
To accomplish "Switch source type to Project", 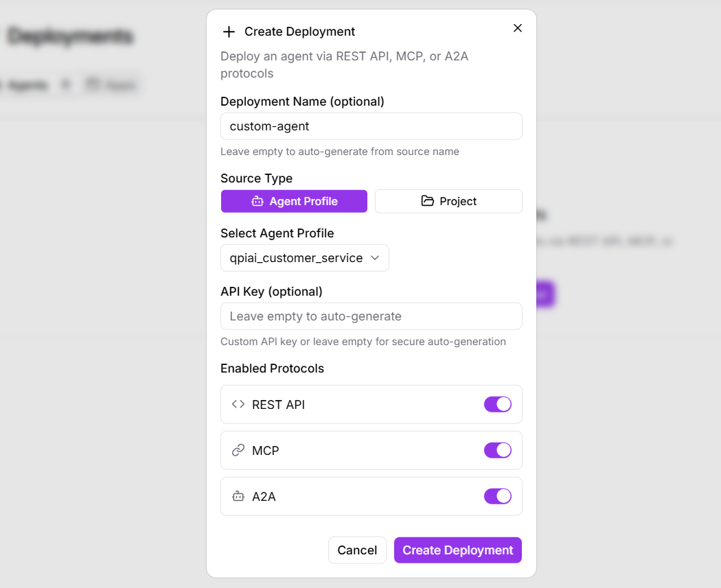I will point(448,201).
